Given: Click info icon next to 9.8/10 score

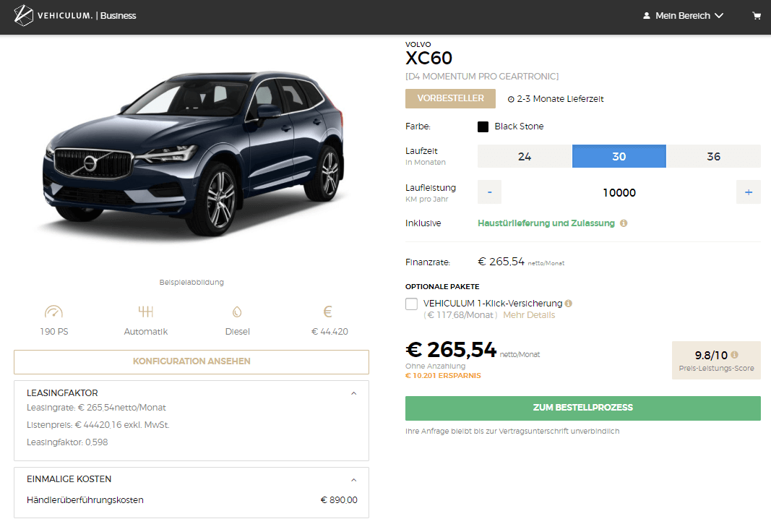Looking at the screenshot, I should click(x=735, y=355).
